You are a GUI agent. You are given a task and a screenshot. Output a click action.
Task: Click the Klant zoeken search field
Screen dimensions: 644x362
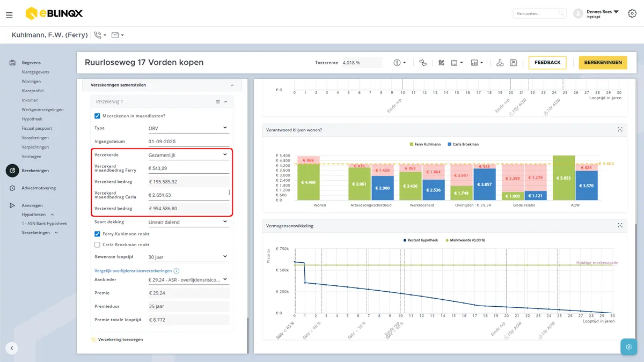pos(539,13)
